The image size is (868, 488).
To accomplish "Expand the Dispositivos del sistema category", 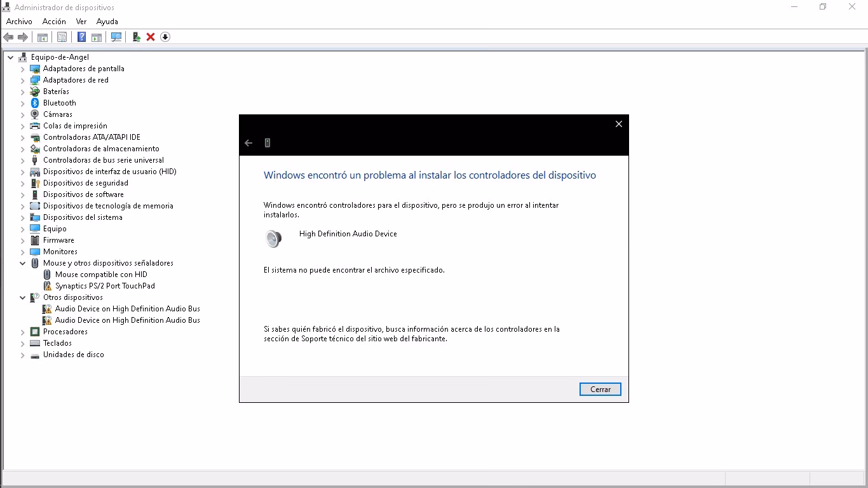I will pyautogui.click(x=23, y=217).
